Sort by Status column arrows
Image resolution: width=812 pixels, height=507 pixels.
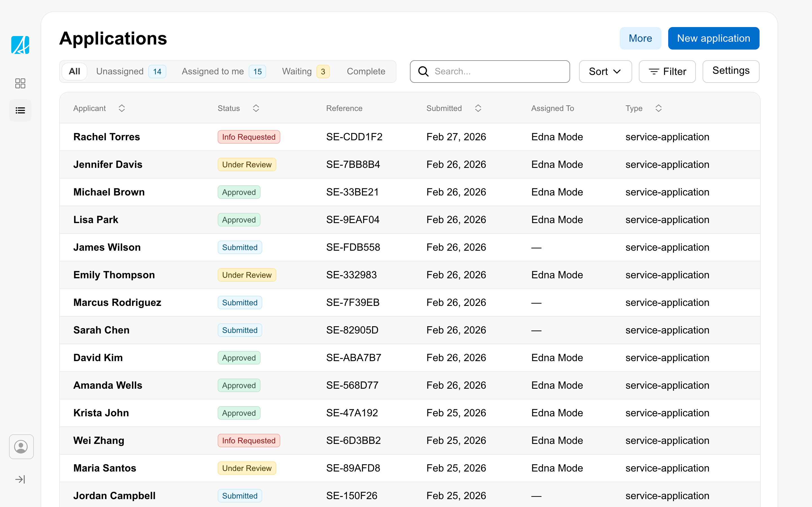256,108
